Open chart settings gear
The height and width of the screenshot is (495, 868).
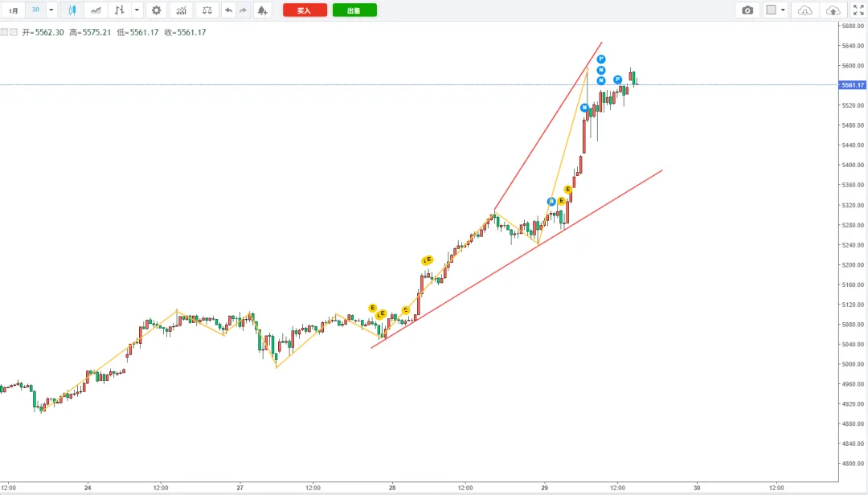(x=156, y=10)
